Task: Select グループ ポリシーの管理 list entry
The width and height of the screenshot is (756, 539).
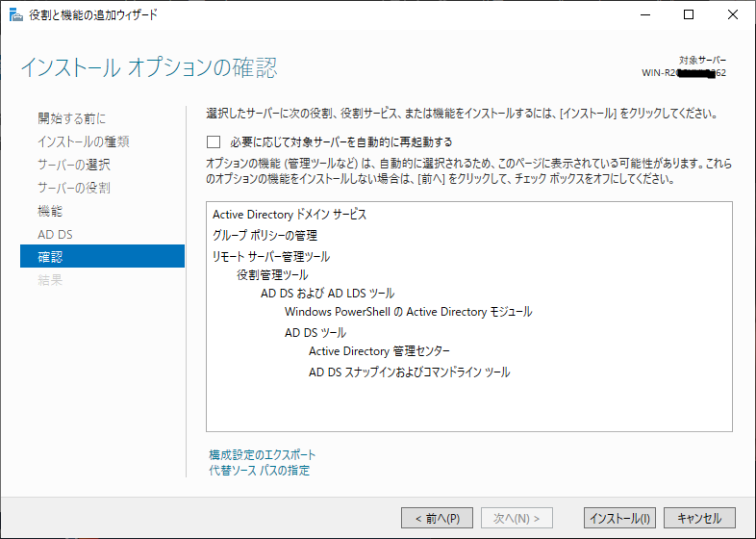Action: click(265, 236)
